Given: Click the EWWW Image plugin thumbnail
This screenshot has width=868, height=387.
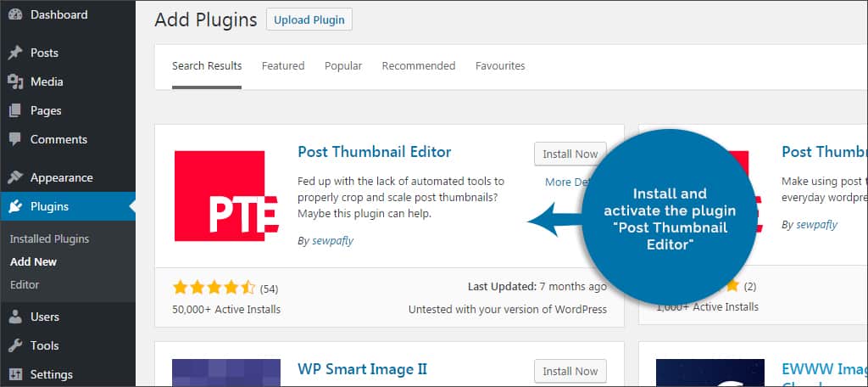Looking at the screenshot, I should [x=710, y=373].
